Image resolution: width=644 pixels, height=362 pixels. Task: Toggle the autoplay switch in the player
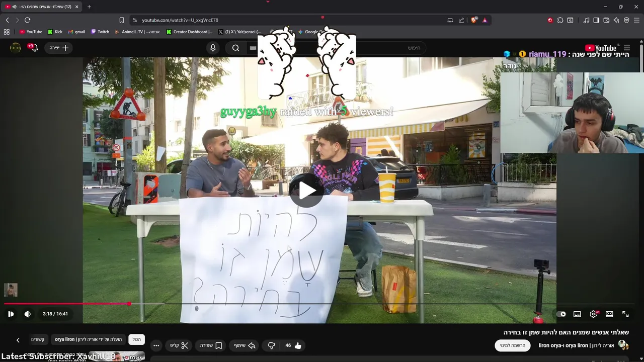[x=562, y=314]
